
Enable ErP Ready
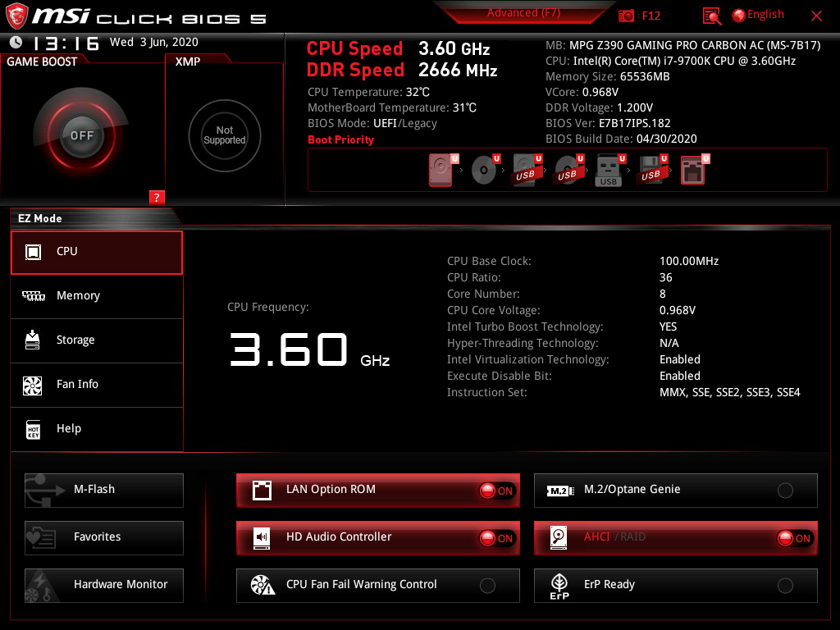[785, 586]
